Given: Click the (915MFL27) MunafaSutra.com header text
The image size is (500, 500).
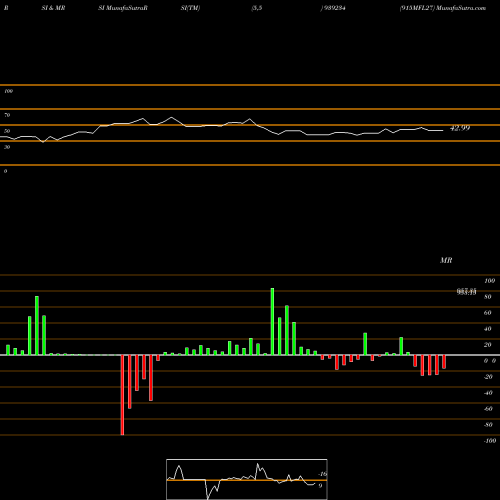Looking at the screenshot, I should coord(443,8).
